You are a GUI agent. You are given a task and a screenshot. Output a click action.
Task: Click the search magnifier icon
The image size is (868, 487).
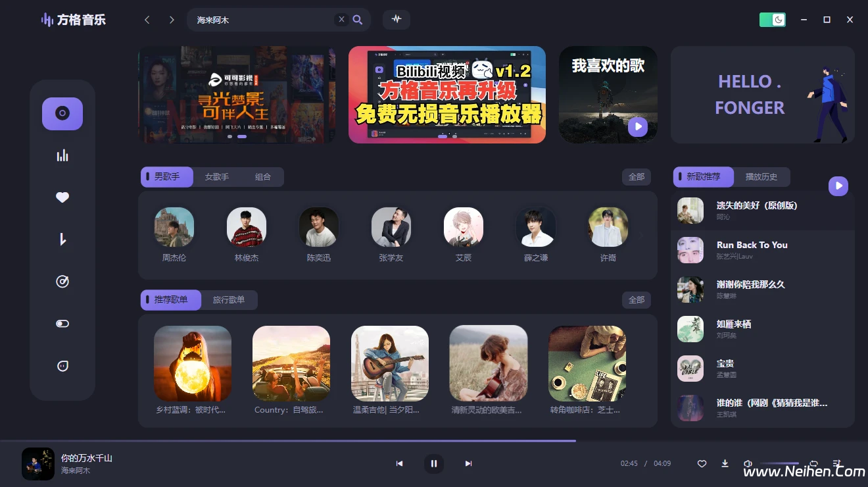pos(358,20)
